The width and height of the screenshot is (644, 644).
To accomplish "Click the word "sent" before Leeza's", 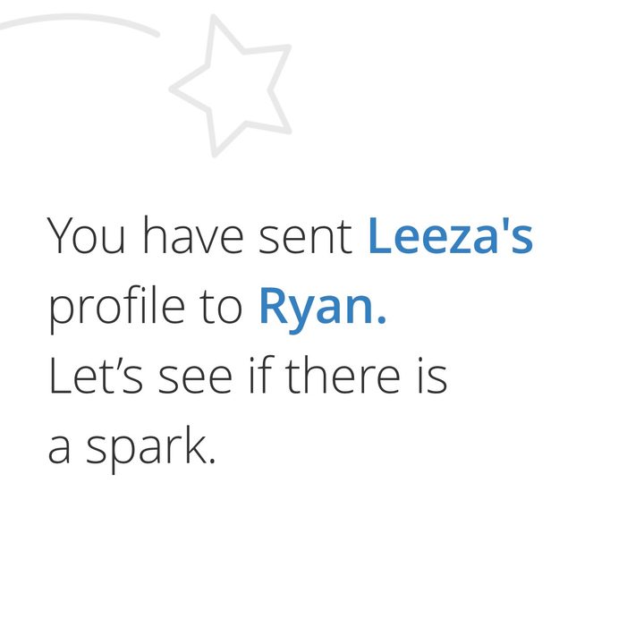I will pos(305,238).
